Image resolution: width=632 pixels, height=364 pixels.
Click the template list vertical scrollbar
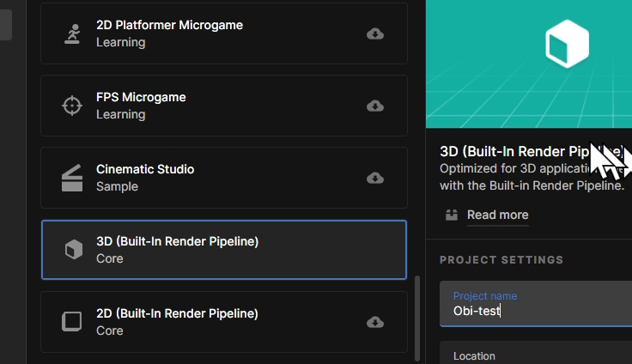pos(418,316)
